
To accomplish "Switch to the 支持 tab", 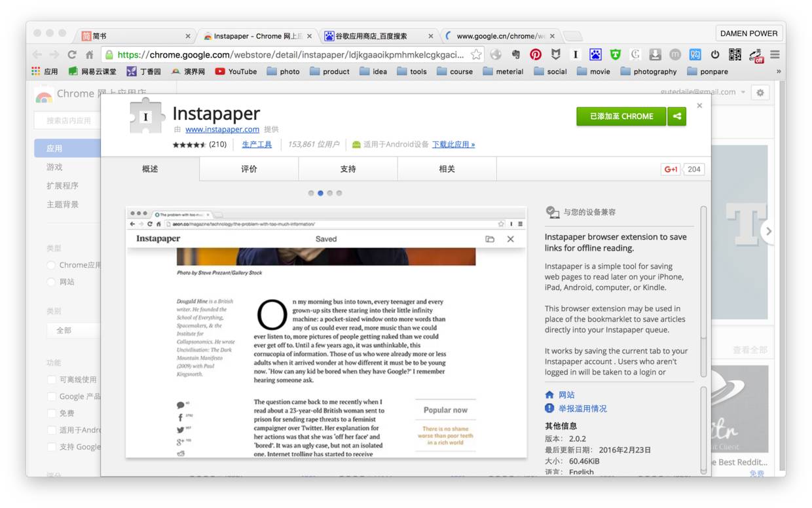I will click(x=348, y=169).
